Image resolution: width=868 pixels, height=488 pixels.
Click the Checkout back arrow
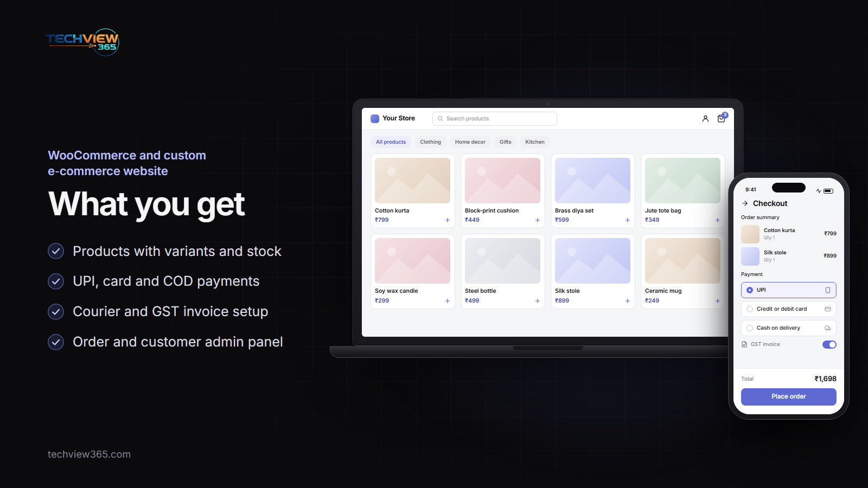point(745,203)
